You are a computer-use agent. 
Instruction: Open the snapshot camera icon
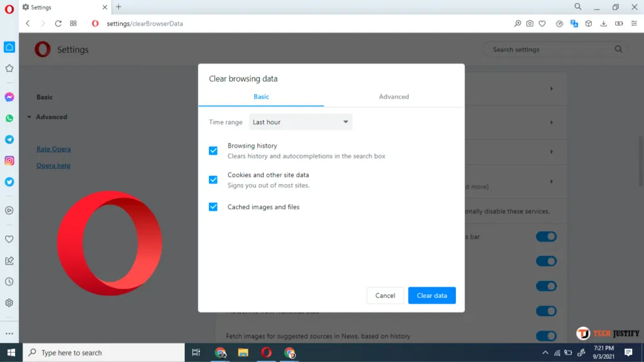tap(530, 23)
